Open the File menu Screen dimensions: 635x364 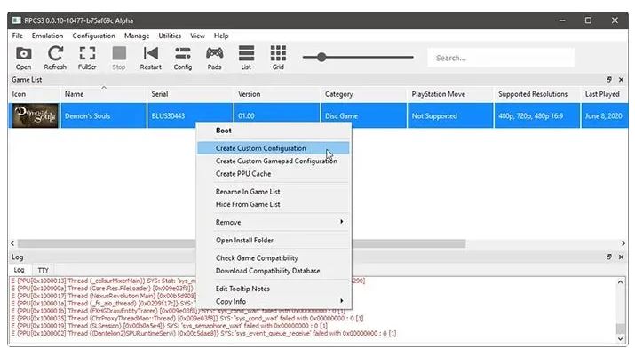point(18,36)
